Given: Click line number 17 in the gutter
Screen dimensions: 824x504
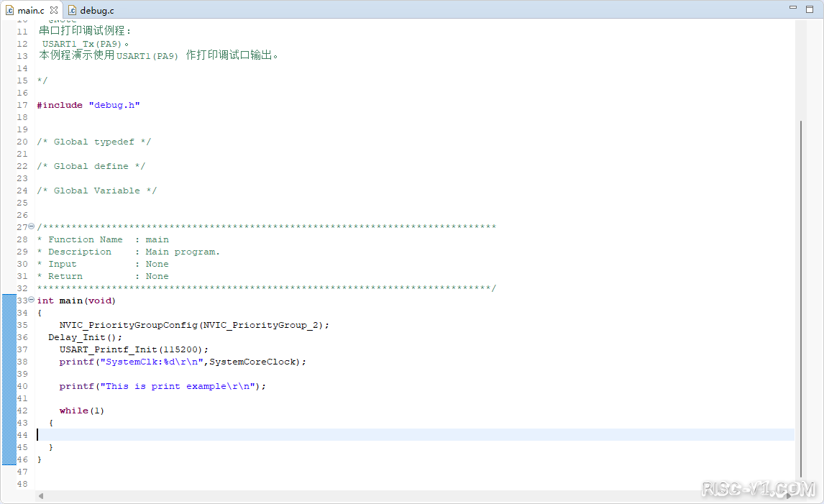Looking at the screenshot, I should (x=22, y=105).
